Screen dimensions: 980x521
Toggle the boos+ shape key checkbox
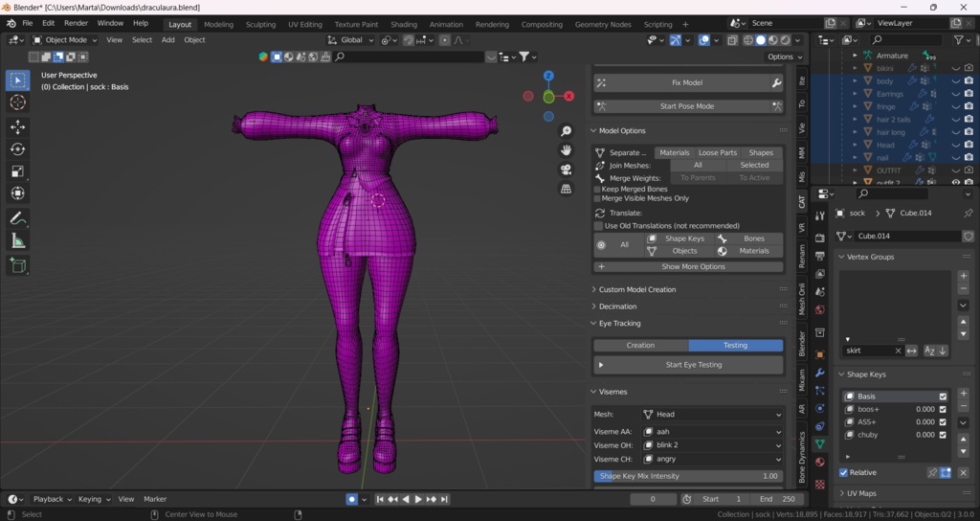943,410
